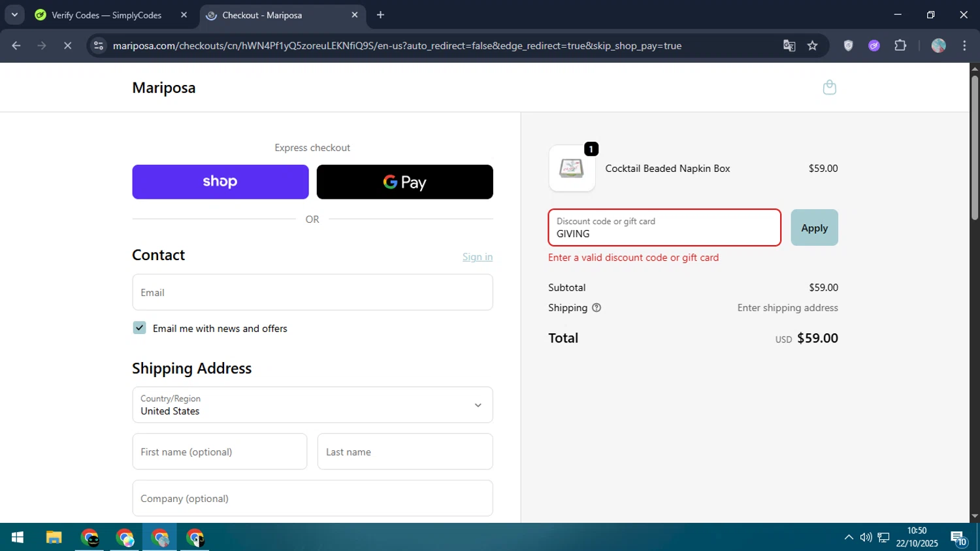Pay with the Google Pay button
The width and height of the screenshot is (980, 551).
pyautogui.click(x=404, y=182)
